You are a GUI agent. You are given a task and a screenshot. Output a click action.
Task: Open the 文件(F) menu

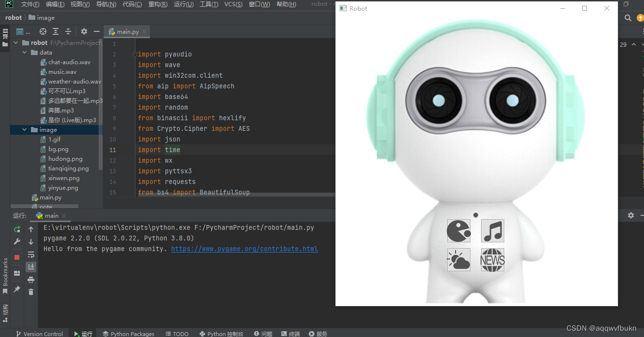point(30,4)
